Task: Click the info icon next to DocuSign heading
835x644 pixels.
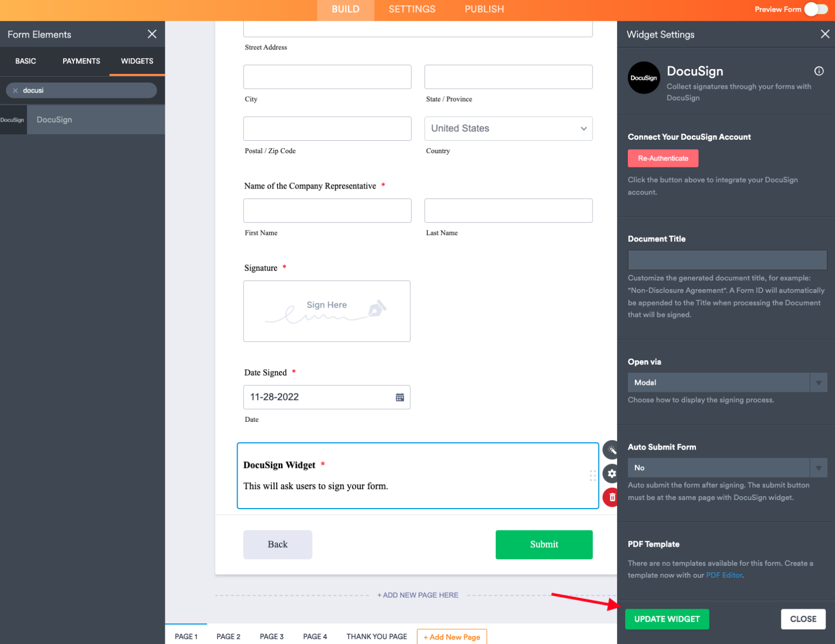Action: pos(819,71)
